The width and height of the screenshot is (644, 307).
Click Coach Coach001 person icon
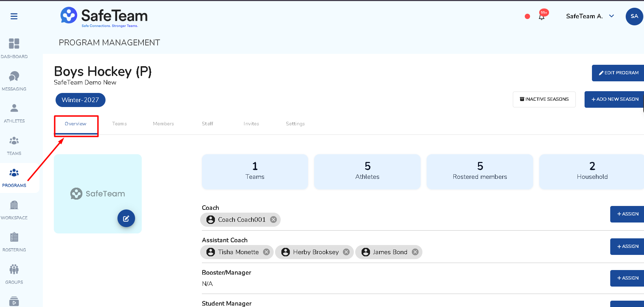tap(211, 220)
